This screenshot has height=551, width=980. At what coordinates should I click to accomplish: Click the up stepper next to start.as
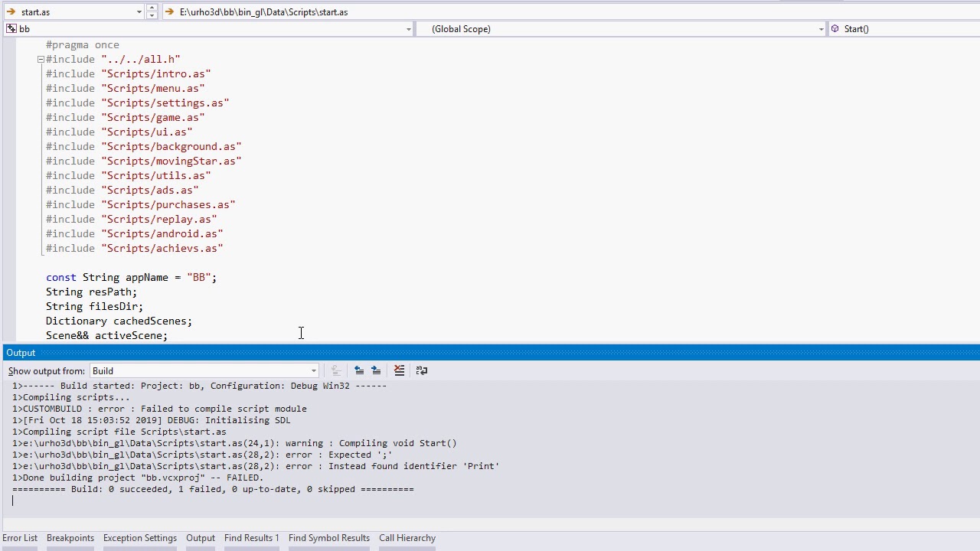pos(152,8)
